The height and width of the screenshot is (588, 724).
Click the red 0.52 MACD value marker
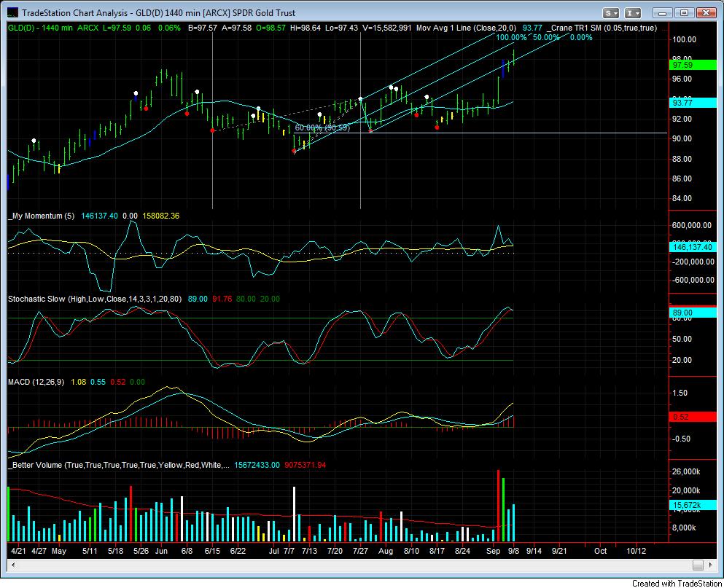[693, 417]
